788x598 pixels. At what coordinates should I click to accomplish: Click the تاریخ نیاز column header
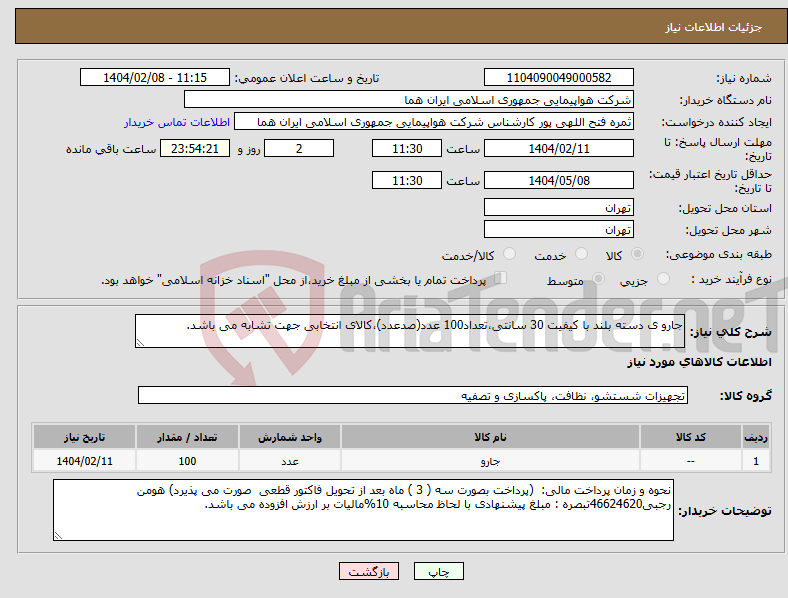click(84, 437)
